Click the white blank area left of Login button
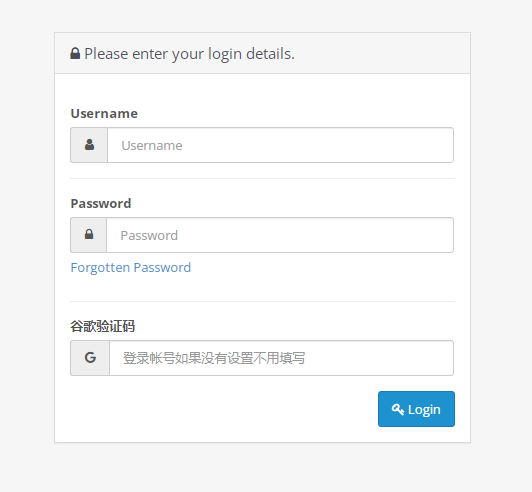The image size is (532, 492). [x=224, y=409]
